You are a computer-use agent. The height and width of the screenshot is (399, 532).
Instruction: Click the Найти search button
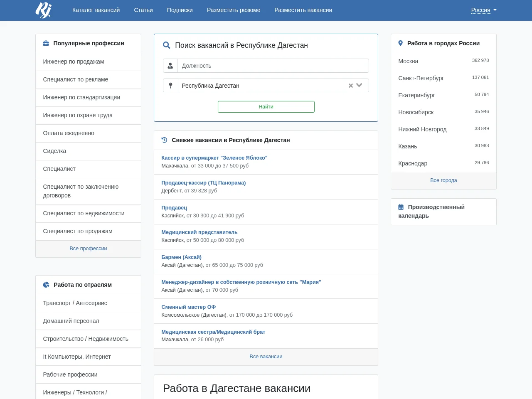pos(266,107)
